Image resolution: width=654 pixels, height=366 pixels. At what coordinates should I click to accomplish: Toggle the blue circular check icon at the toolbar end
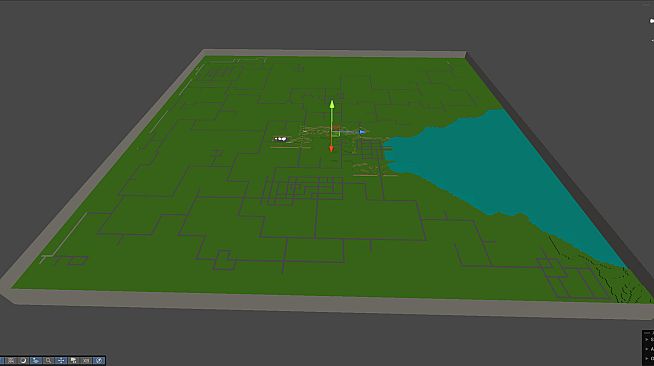(99, 361)
